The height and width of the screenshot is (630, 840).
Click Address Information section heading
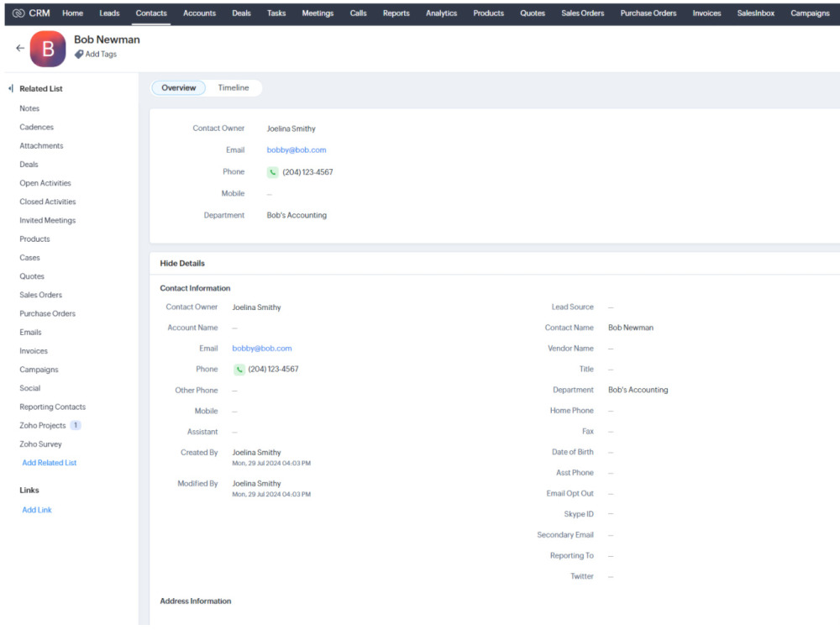(196, 601)
